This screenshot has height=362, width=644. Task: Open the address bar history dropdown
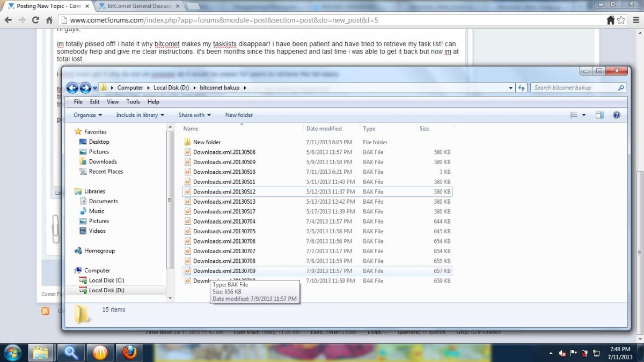pos(510,87)
